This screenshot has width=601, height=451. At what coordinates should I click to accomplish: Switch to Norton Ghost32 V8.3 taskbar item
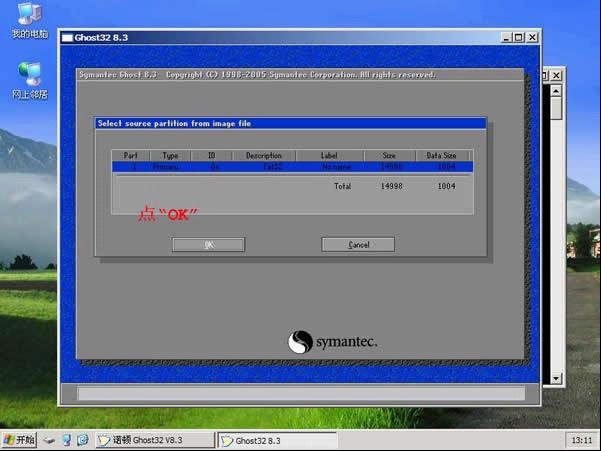[x=154, y=440]
